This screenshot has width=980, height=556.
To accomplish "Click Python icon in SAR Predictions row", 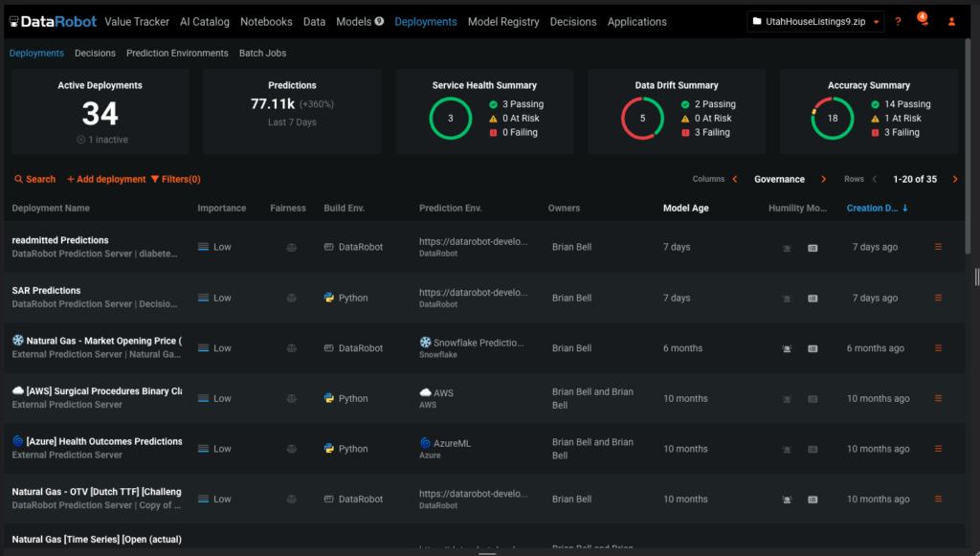I will coord(329,298).
